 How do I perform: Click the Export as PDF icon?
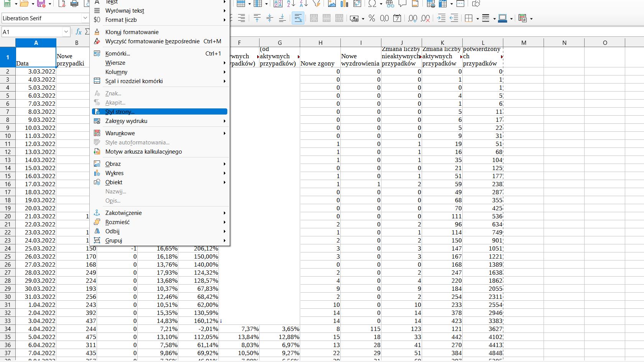coord(62,4)
